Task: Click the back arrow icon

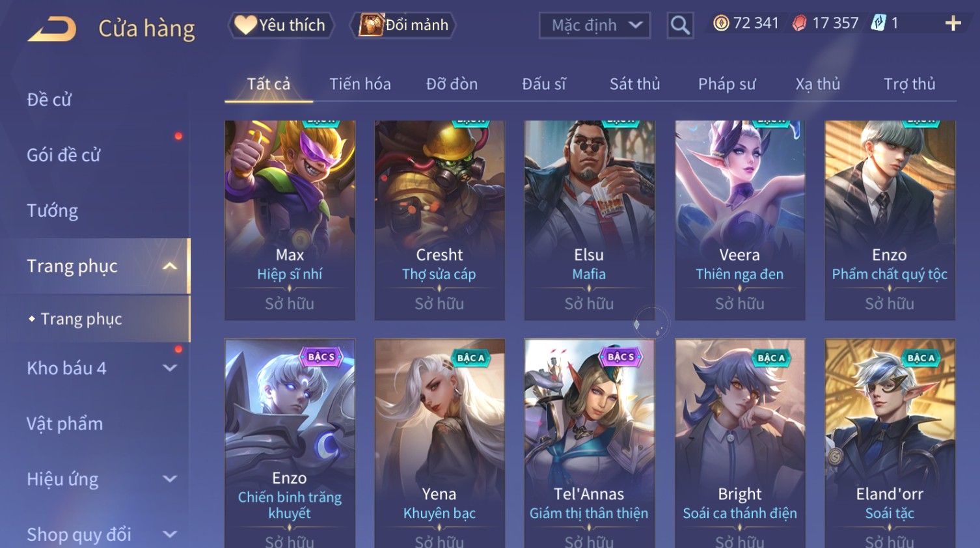Action: click(x=52, y=29)
